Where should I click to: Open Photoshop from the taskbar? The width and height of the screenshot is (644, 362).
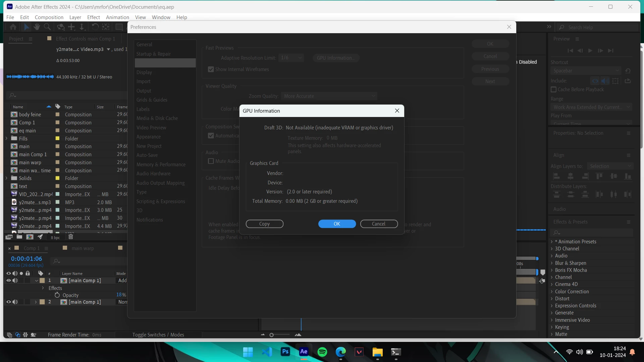click(x=285, y=352)
